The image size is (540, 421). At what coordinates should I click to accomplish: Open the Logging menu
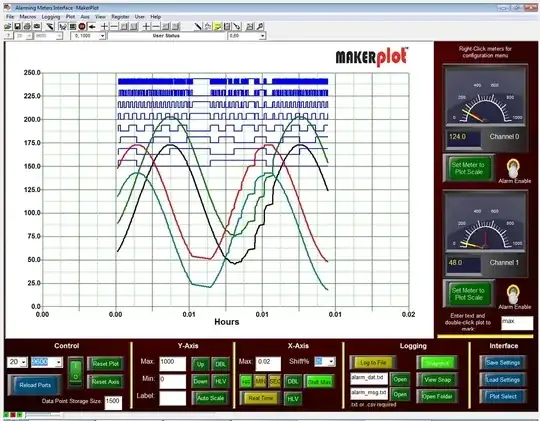(51, 17)
